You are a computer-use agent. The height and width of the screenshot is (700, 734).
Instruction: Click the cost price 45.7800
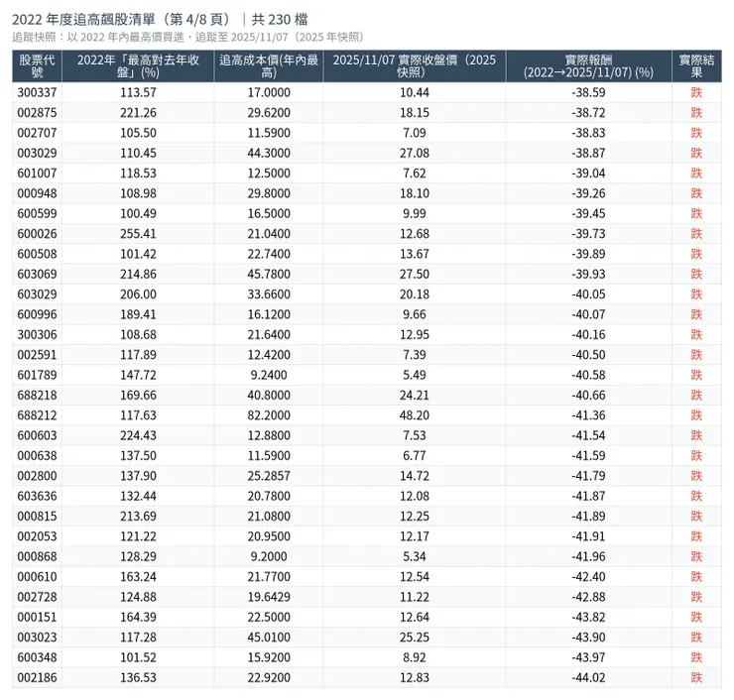(269, 274)
